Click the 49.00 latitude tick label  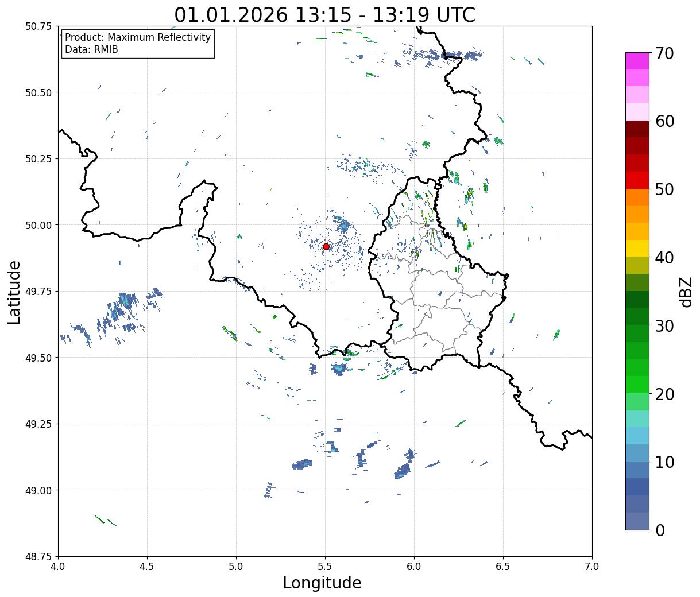pos(38,490)
